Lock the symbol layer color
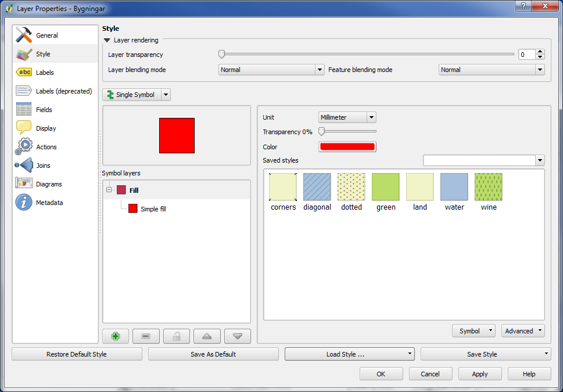This screenshot has width=563, height=392. (x=176, y=336)
